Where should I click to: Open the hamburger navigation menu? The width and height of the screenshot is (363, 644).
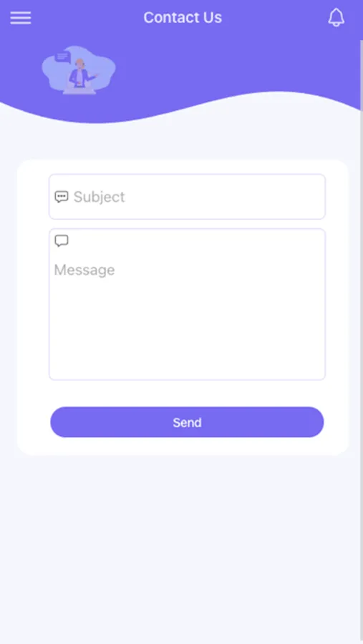(21, 18)
